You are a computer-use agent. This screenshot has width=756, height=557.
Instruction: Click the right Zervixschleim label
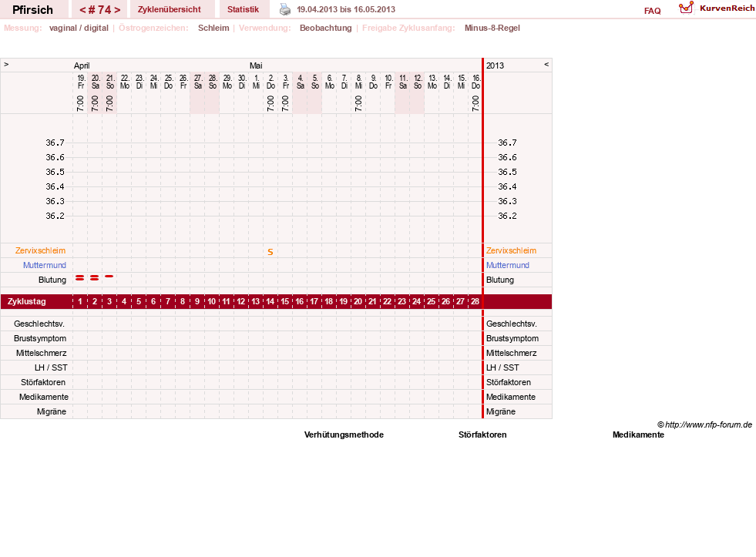pos(511,250)
